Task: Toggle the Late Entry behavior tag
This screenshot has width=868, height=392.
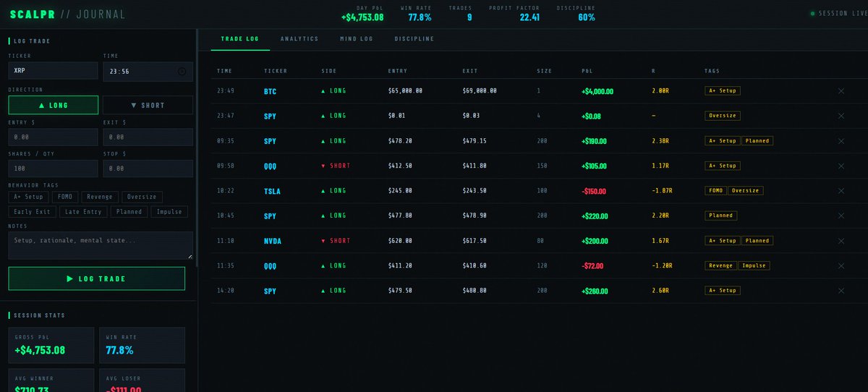Action: point(84,212)
